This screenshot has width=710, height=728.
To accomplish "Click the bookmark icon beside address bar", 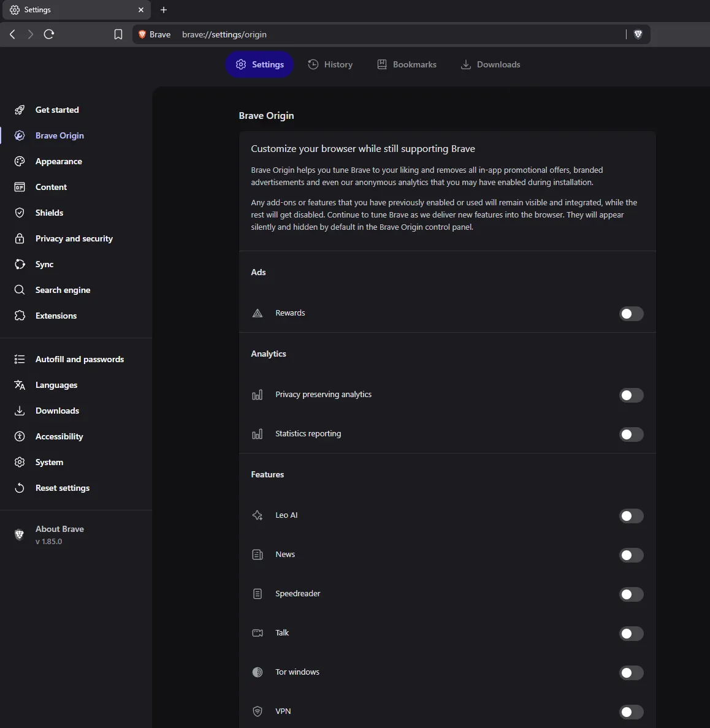I will click(x=118, y=34).
